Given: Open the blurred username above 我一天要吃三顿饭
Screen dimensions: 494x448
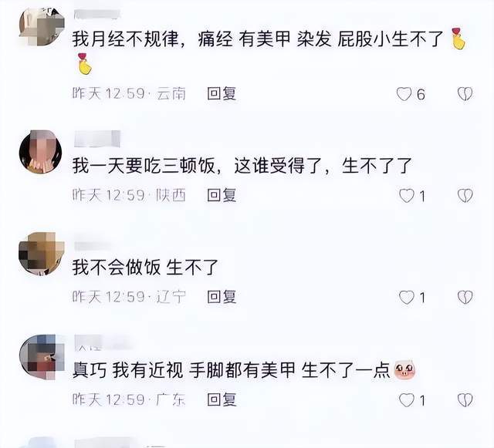Looking at the screenshot, I should (x=97, y=139).
